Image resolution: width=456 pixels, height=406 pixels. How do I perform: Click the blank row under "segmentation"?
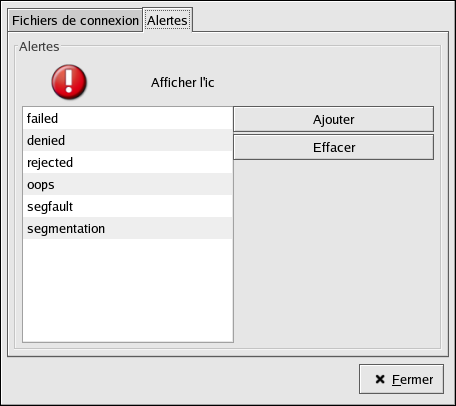[x=128, y=250]
